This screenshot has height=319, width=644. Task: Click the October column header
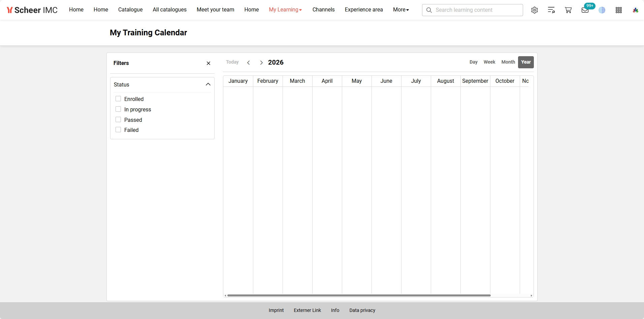tap(505, 81)
